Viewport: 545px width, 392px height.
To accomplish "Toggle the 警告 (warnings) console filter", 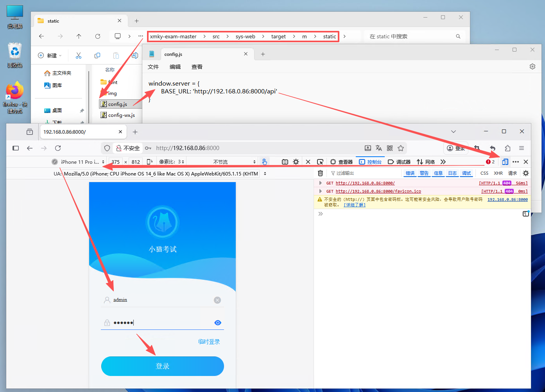I will click(x=424, y=173).
